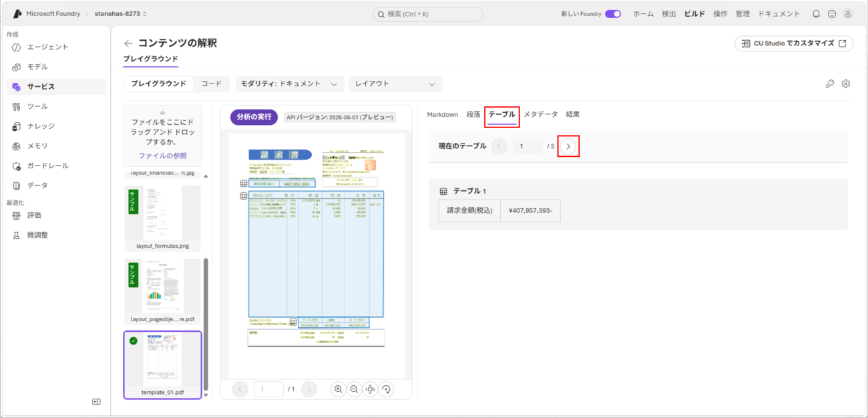This screenshot has height=418, width=868.
Task: Open the 検出 top menu
Action: [x=669, y=13]
